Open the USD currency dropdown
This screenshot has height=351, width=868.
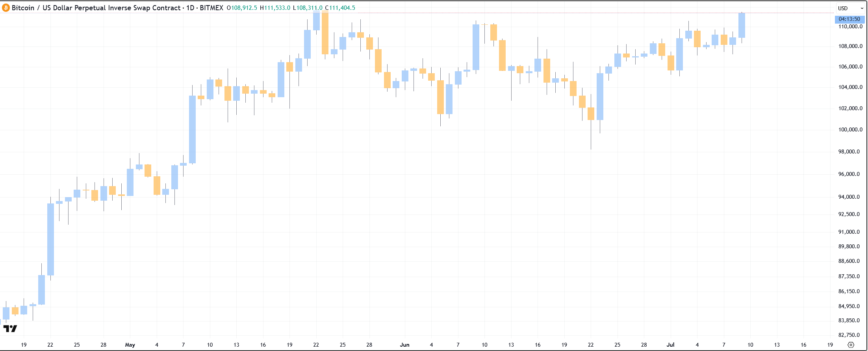point(850,8)
